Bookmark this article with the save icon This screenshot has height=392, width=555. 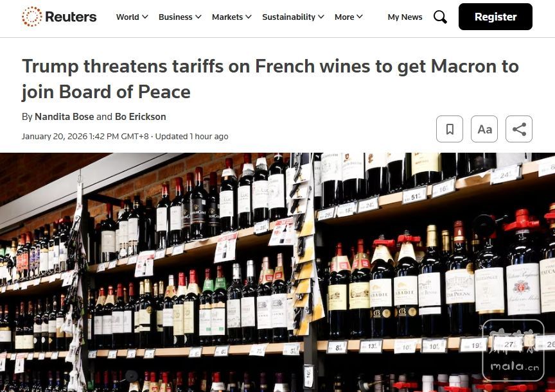(450, 129)
